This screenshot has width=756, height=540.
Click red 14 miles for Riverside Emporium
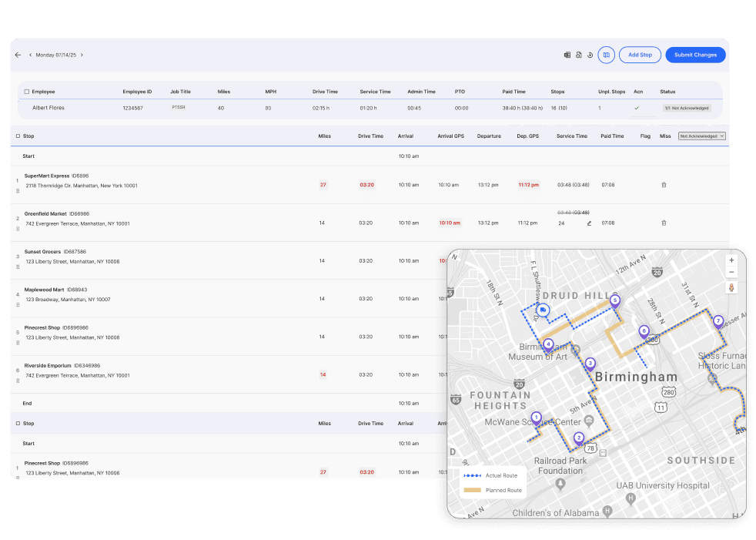coord(323,374)
